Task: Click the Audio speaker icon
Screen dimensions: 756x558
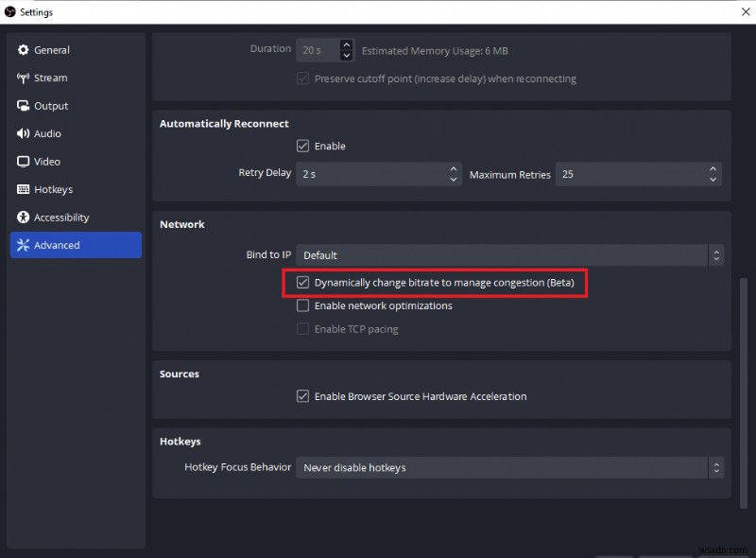Action: (23, 133)
